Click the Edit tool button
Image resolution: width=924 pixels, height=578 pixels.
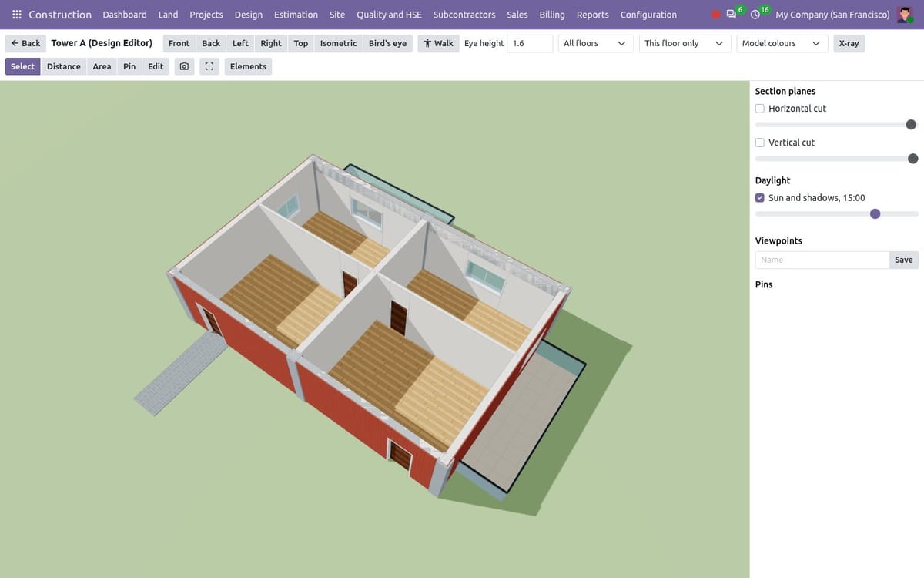tap(156, 66)
